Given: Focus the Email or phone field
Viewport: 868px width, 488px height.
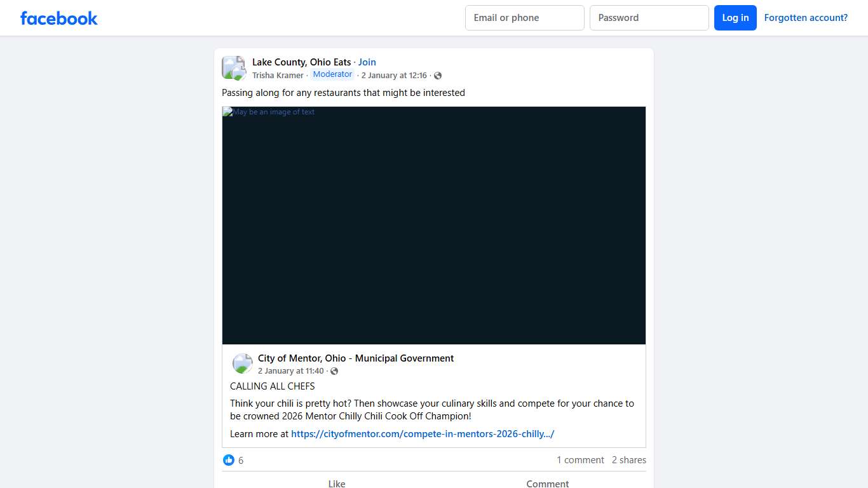Looking at the screenshot, I should click(524, 18).
